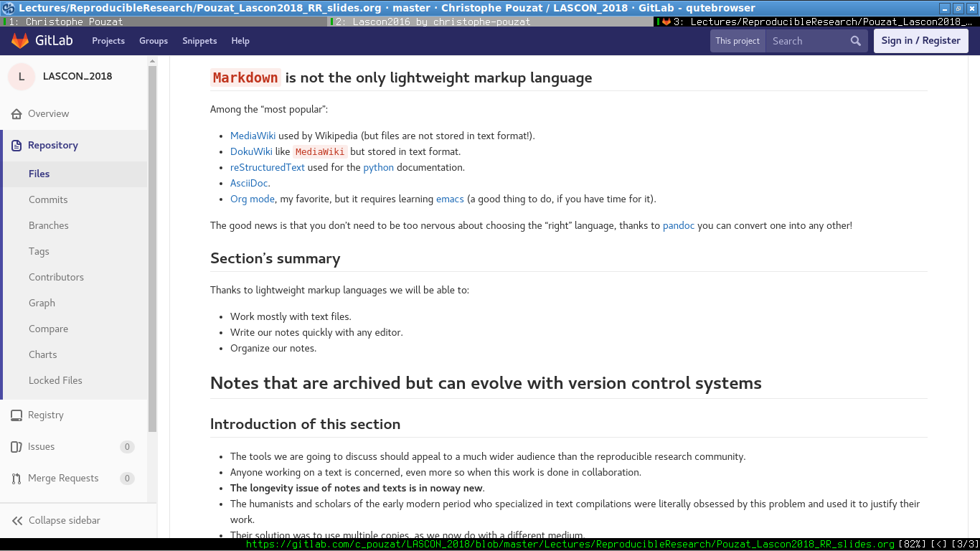This screenshot has height=551, width=980.
Task: Click the Issues icon in sidebar
Action: tap(17, 447)
